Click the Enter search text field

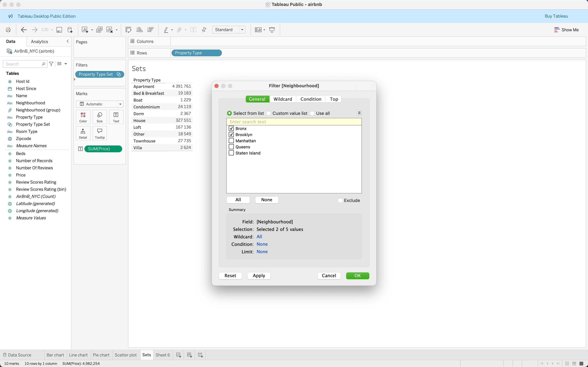pos(294,122)
